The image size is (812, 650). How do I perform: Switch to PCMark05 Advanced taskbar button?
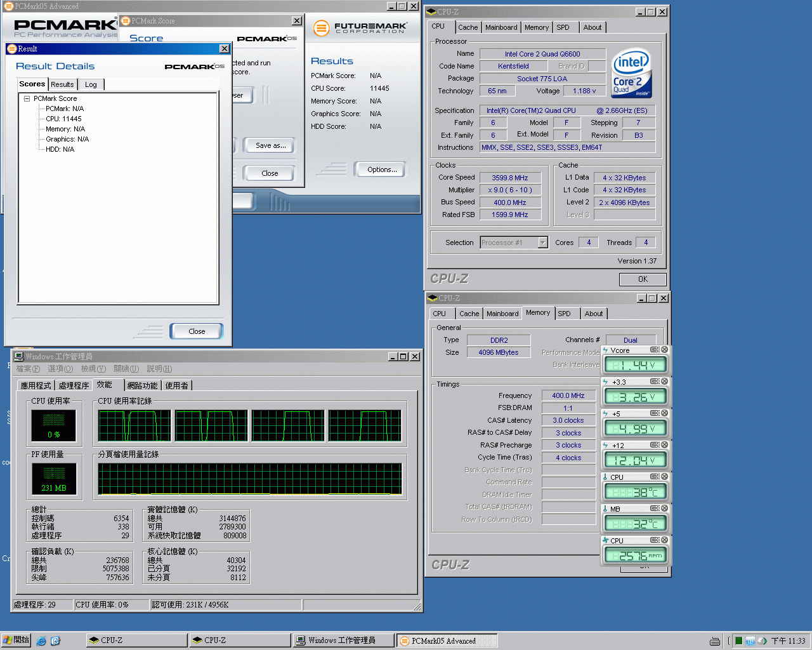click(447, 640)
